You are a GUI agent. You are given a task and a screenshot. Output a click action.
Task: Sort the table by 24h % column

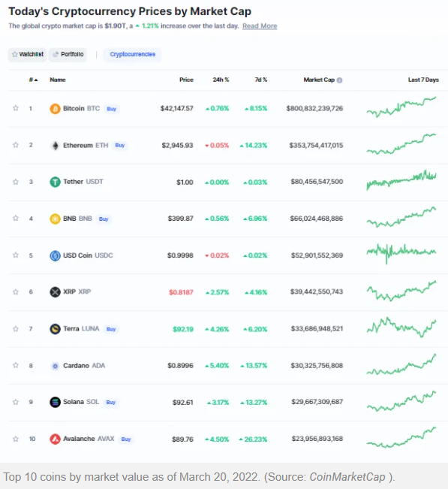tap(221, 80)
